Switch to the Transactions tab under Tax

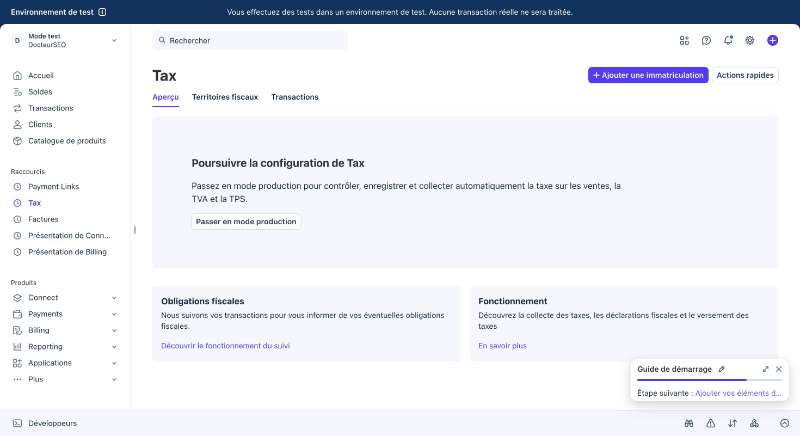(x=295, y=97)
